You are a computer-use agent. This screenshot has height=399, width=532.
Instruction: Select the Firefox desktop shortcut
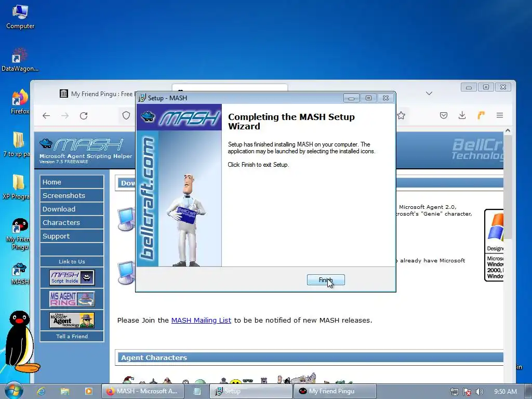pos(20,102)
